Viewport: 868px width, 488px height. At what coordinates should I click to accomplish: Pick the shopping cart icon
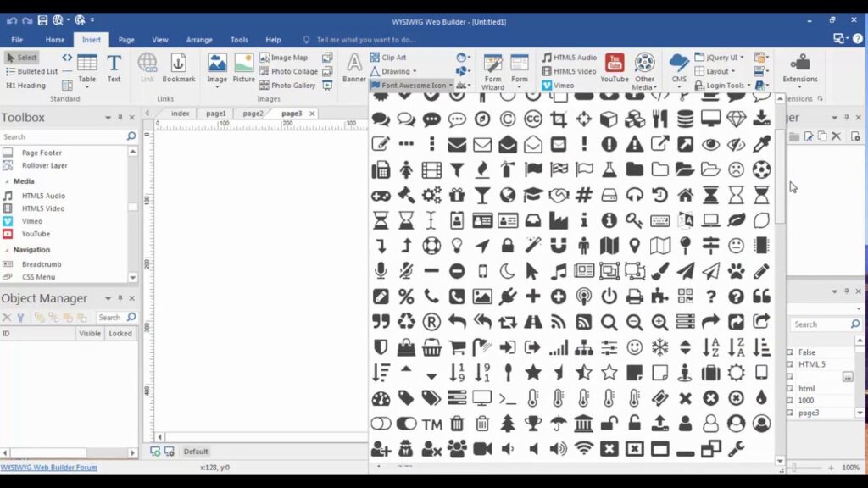(x=457, y=347)
